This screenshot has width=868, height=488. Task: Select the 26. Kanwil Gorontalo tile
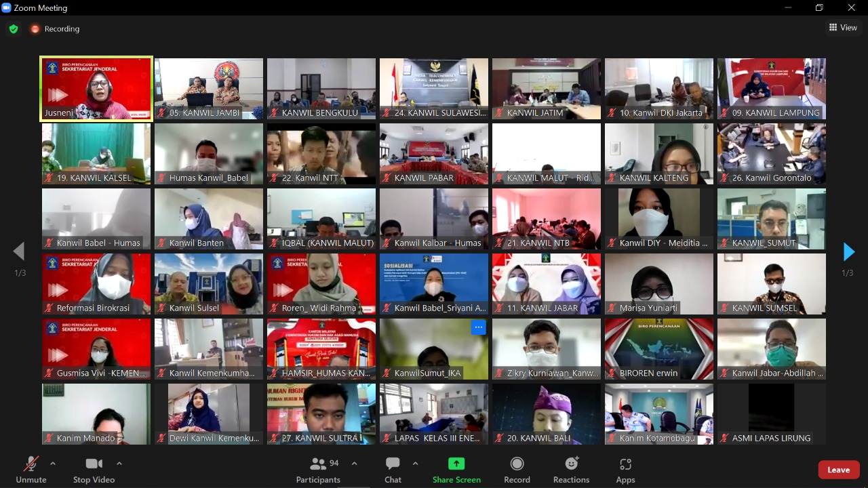coord(772,154)
